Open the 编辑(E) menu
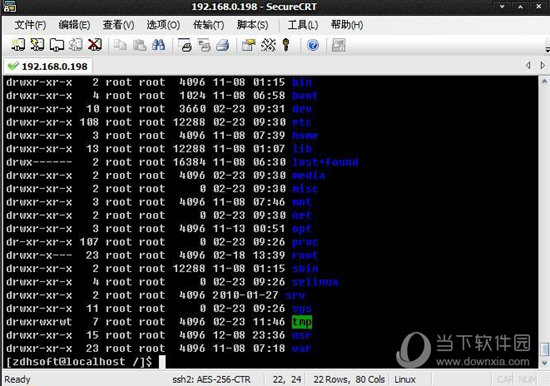Screen dimensions: 550x386 pyautogui.click(x=74, y=25)
